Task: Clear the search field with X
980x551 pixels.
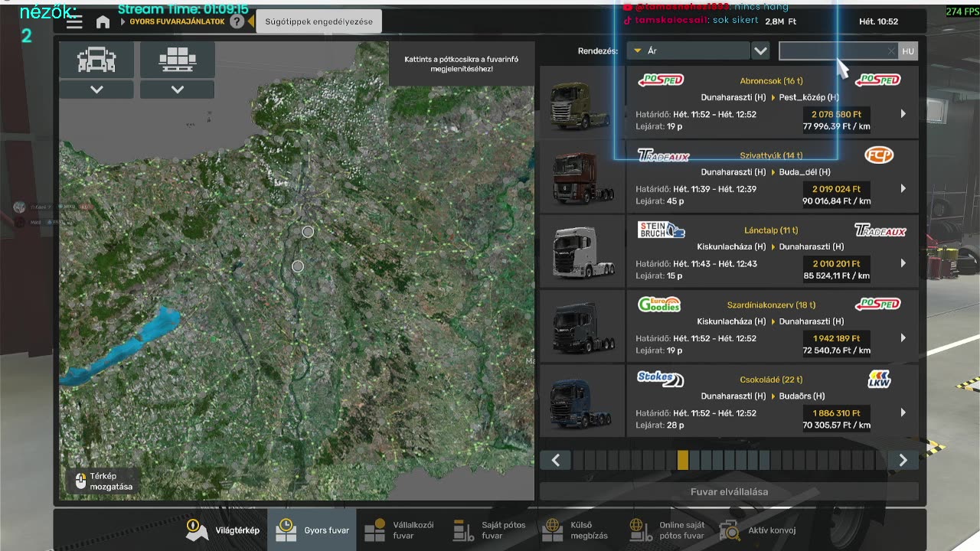Action: [x=891, y=51]
